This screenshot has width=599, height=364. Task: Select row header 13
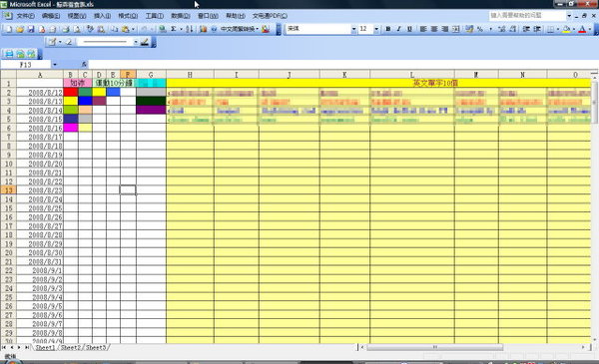coord(8,190)
